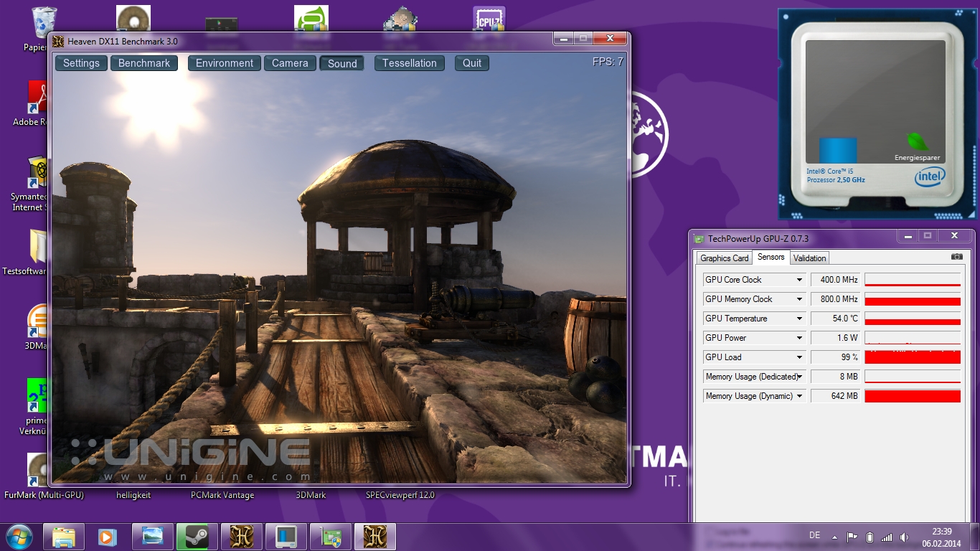The image size is (980, 551).
Task: Switch to the Validation tab
Action: [x=809, y=258]
